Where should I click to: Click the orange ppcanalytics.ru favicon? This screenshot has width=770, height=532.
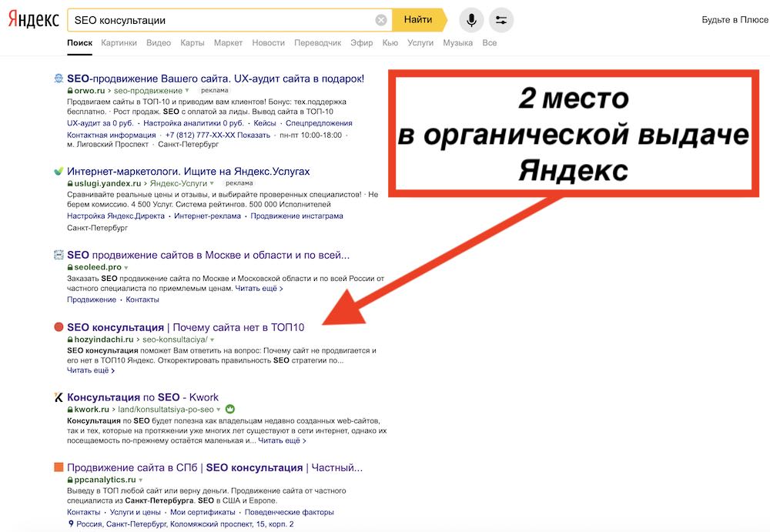(59, 467)
